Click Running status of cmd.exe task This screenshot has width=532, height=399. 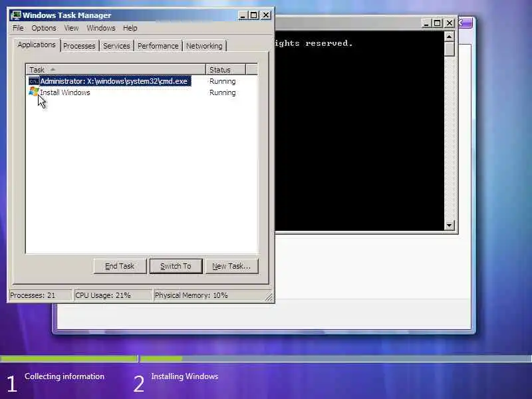click(223, 81)
